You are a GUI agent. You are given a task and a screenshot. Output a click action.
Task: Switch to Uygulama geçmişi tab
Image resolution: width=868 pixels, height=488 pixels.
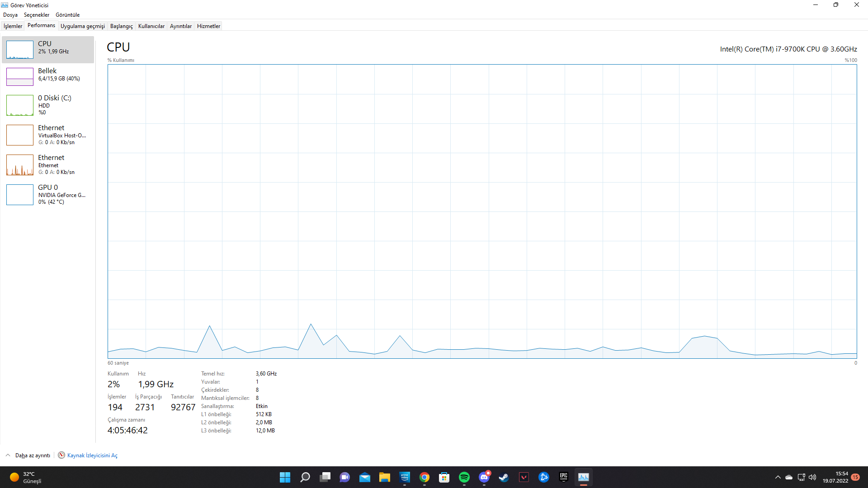83,26
